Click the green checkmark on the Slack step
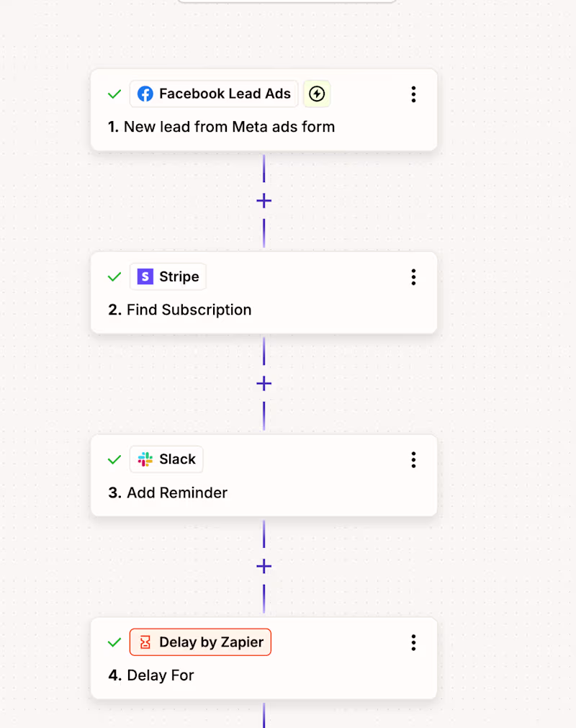 114,459
